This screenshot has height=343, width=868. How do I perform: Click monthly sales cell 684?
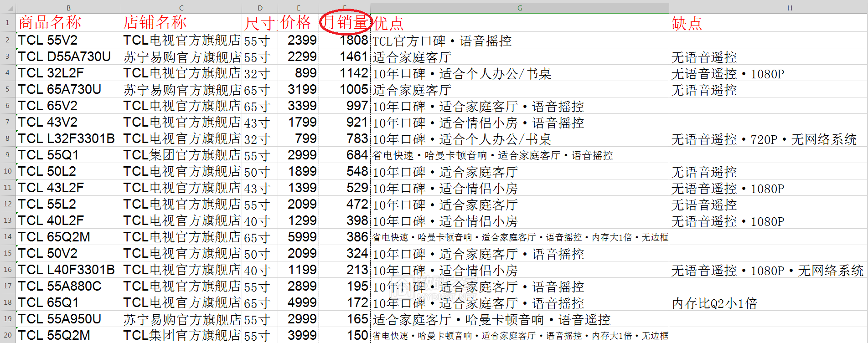pos(345,155)
